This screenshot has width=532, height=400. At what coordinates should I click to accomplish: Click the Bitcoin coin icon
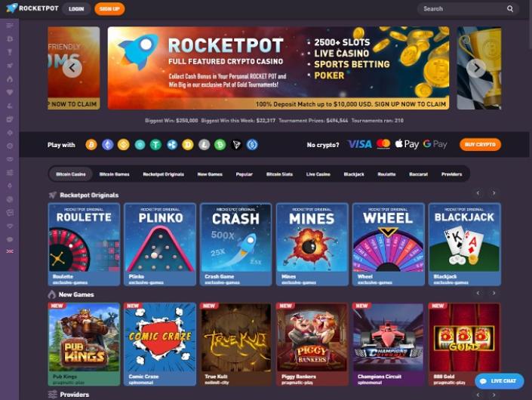click(91, 145)
